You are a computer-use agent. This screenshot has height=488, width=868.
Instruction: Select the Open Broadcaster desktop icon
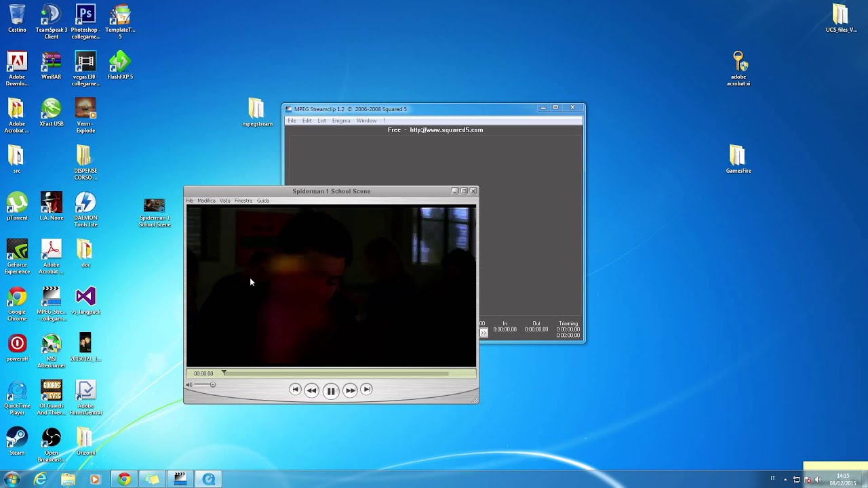click(x=52, y=445)
